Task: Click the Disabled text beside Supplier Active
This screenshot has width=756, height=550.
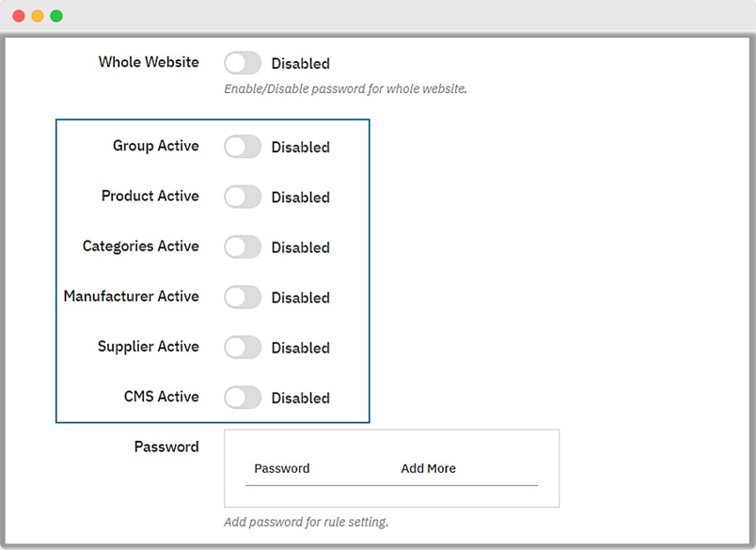Action: pos(300,348)
